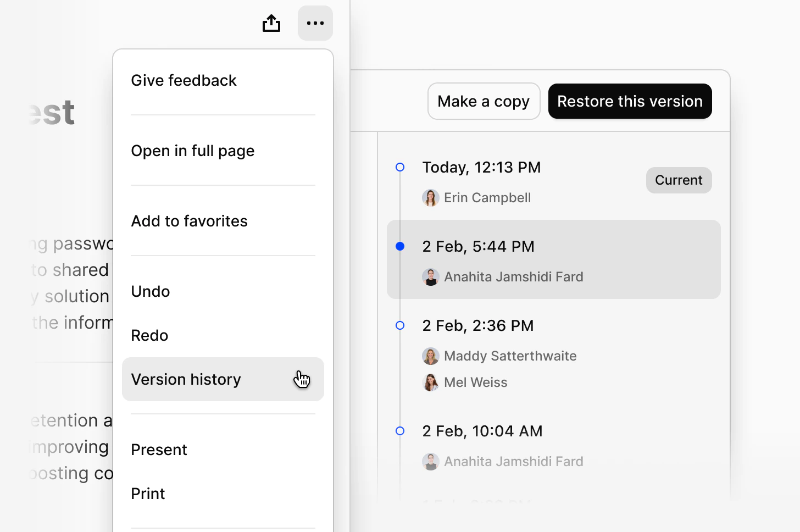Click Maddy Satterthwaite's avatar
The width and height of the screenshot is (800, 532).
click(431, 356)
